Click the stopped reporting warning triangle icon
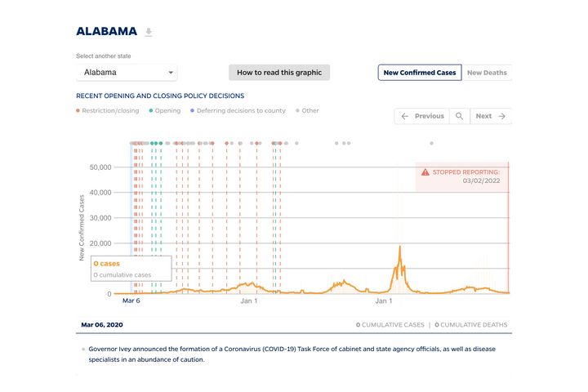Viewport: 588px width, 392px height. pyautogui.click(x=425, y=172)
